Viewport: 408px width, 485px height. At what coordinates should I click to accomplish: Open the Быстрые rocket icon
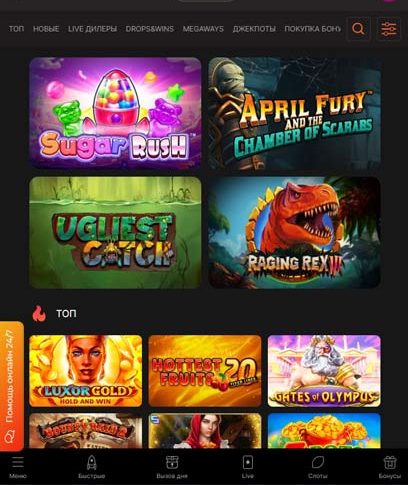point(92,463)
